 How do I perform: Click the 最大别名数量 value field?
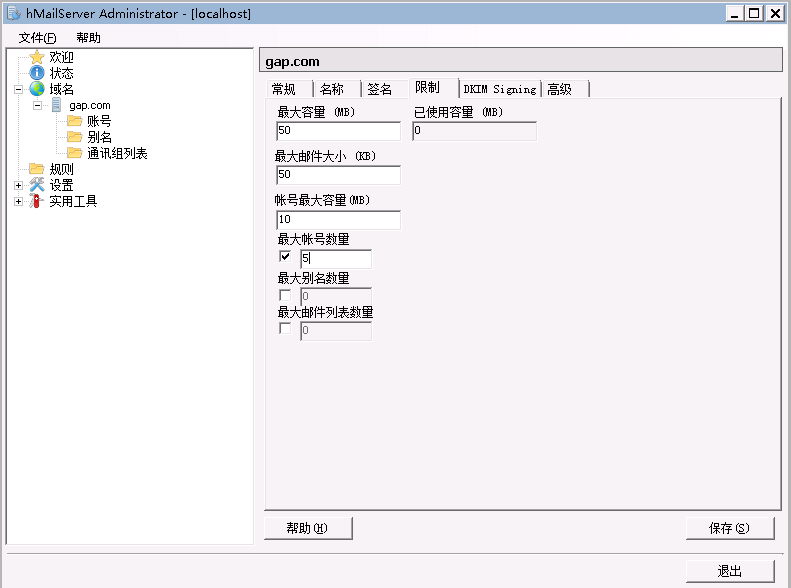336,297
